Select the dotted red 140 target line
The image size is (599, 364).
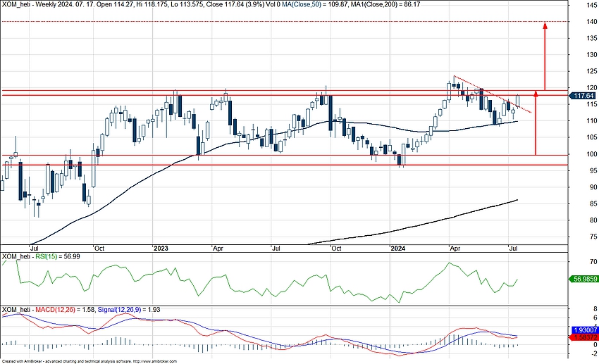[x=282, y=22]
